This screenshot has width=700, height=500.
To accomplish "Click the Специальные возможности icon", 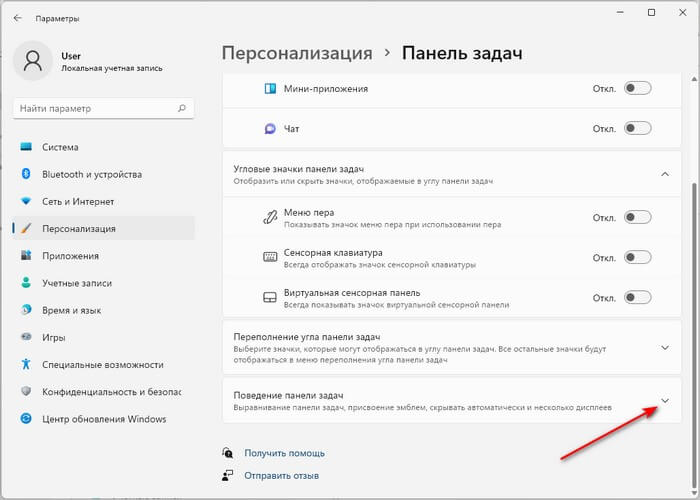I will point(26,364).
